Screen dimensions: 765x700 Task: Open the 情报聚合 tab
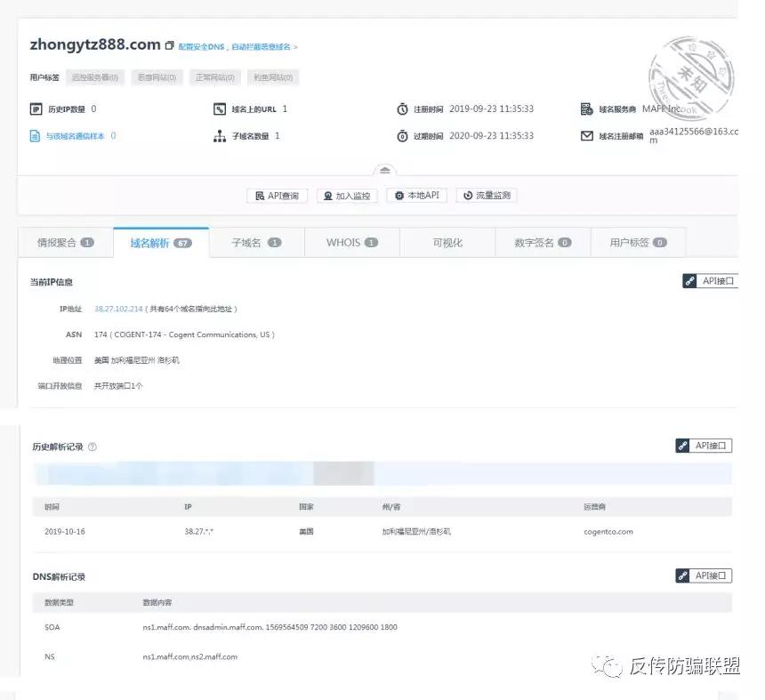pos(65,242)
